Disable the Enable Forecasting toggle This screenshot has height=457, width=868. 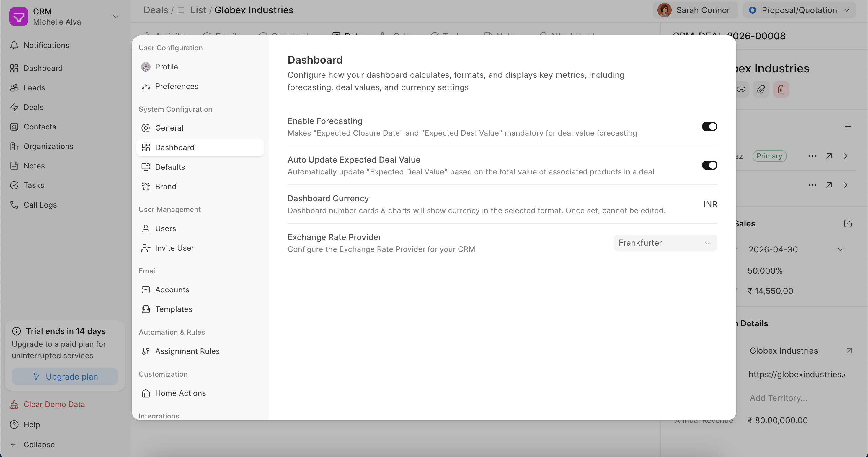pyautogui.click(x=709, y=127)
